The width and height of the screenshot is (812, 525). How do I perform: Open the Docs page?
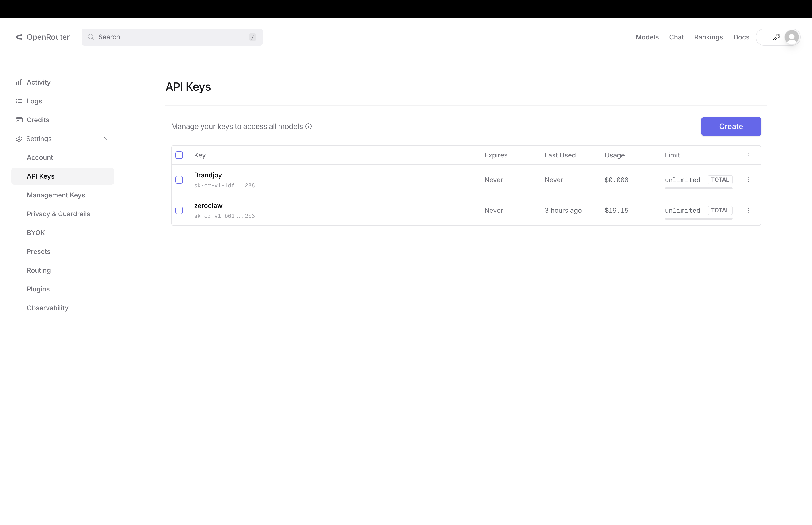[741, 37]
